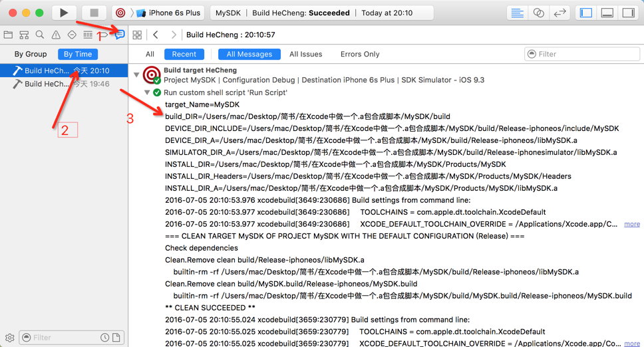Collapse the Build target HeCheng section
Image resolution: width=644 pixels, height=347 pixels.
[136, 74]
